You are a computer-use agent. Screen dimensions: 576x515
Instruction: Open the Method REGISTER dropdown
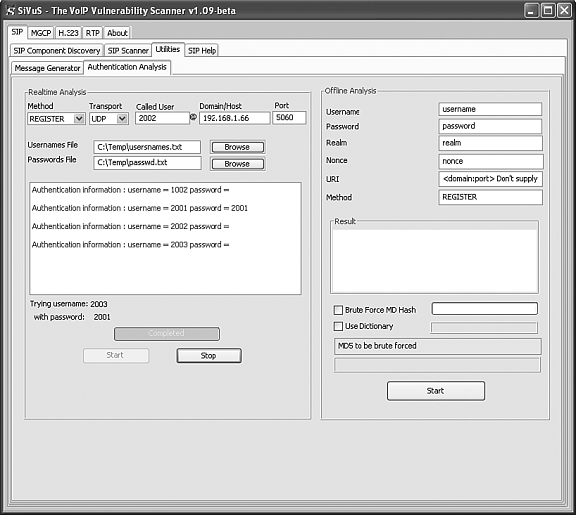[79, 119]
